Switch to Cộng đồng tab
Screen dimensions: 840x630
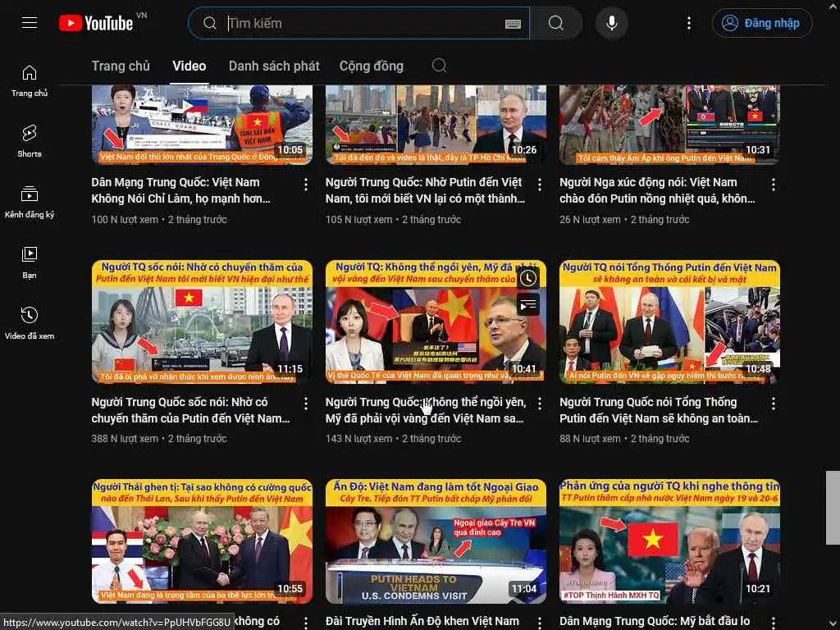(372, 66)
